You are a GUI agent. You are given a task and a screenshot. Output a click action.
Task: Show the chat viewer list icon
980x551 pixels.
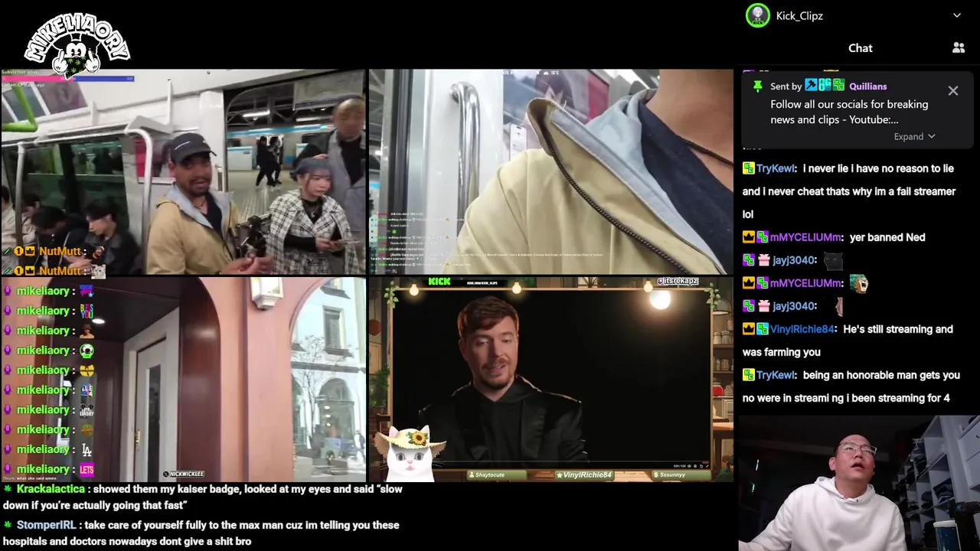point(958,47)
